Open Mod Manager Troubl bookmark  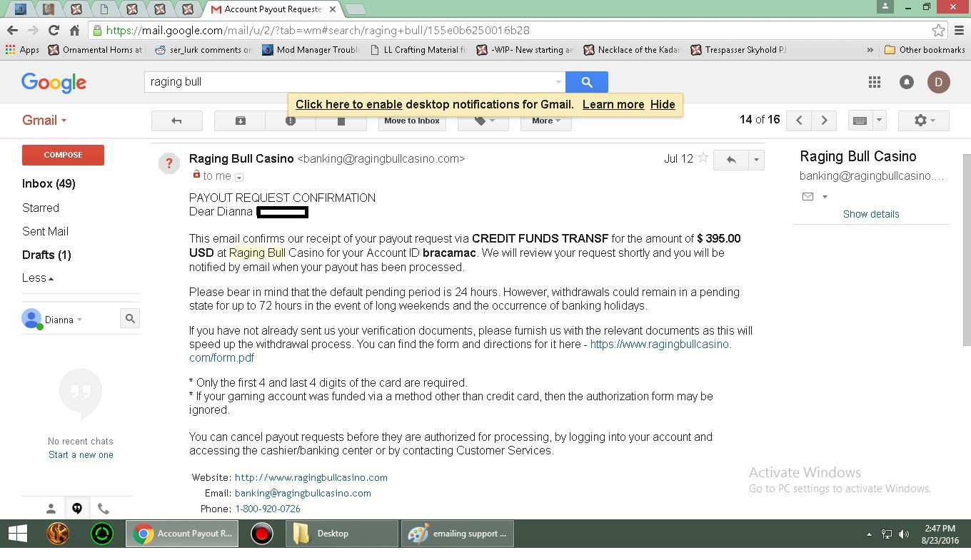pyautogui.click(x=311, y=50)
